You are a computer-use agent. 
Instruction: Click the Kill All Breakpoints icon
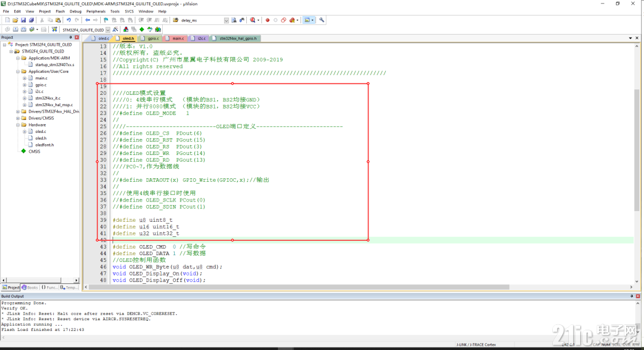coord(292,20)
